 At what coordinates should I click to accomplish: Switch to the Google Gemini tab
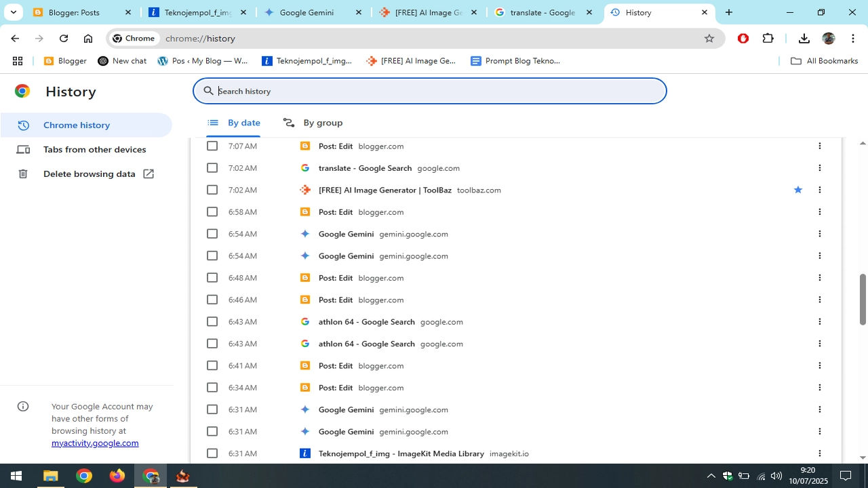tap(313, 12)
